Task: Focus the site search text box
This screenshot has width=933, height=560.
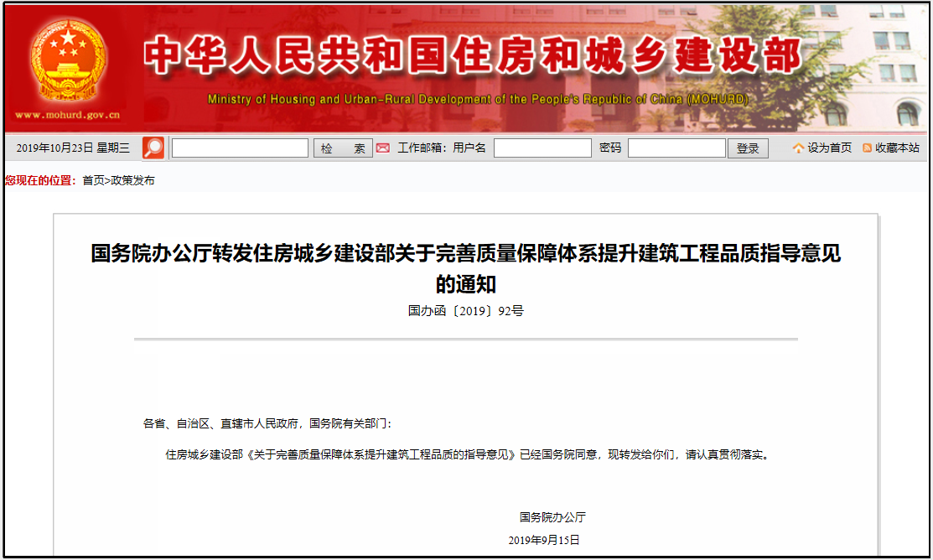Action: (240, 148)
